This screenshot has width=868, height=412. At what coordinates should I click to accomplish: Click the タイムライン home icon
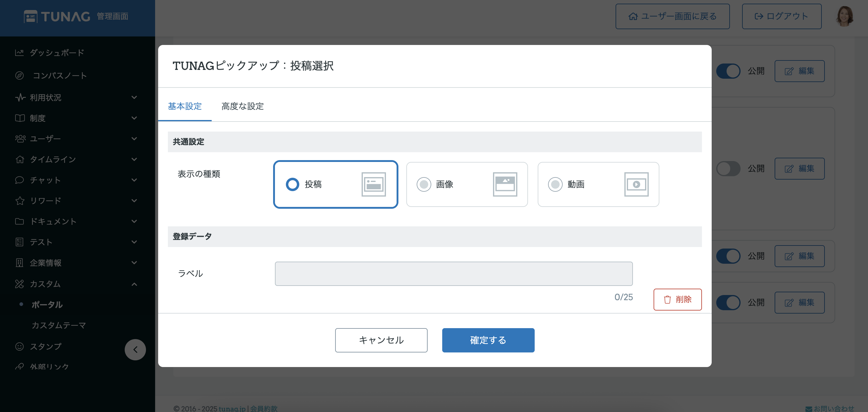coord(20,159)
